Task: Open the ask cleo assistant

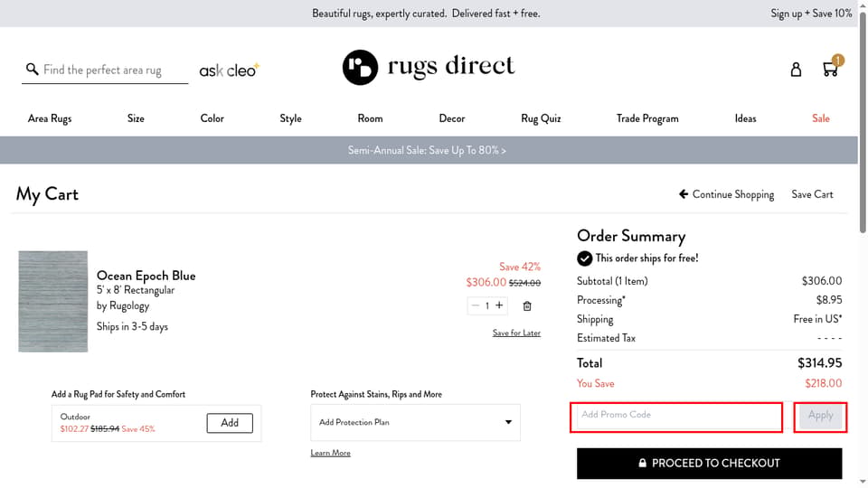Action: coord(229,70)
